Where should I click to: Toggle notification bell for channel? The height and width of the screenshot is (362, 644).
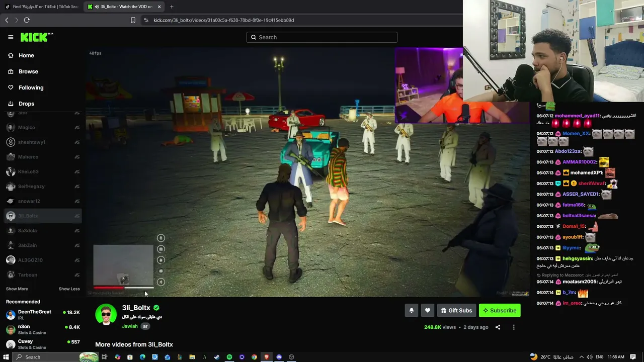click(411, 311)
